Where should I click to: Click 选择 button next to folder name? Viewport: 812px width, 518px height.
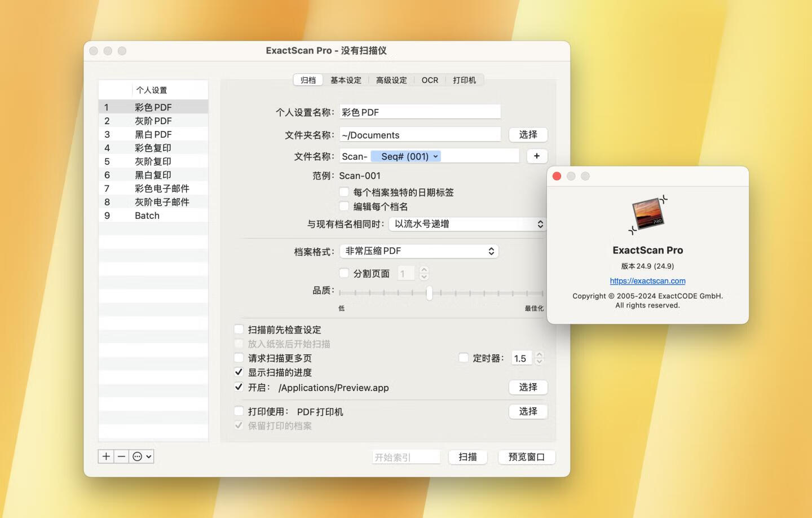[x=528, y=135]
